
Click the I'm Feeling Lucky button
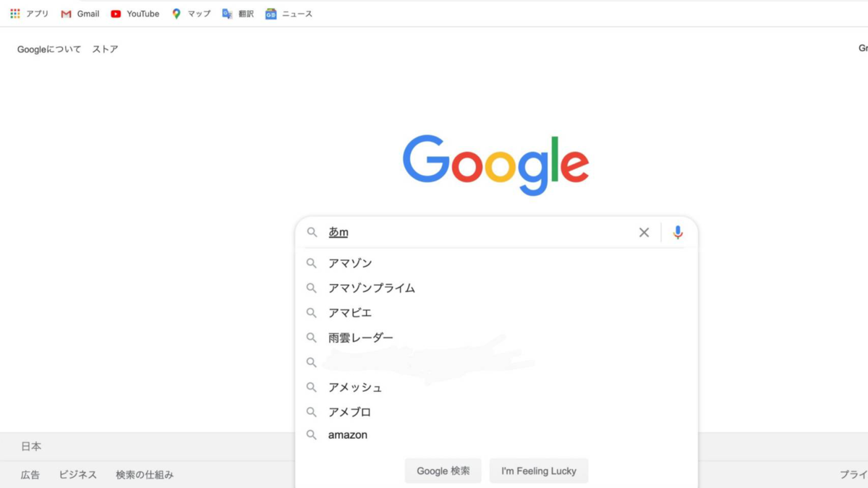pos(539,471)
